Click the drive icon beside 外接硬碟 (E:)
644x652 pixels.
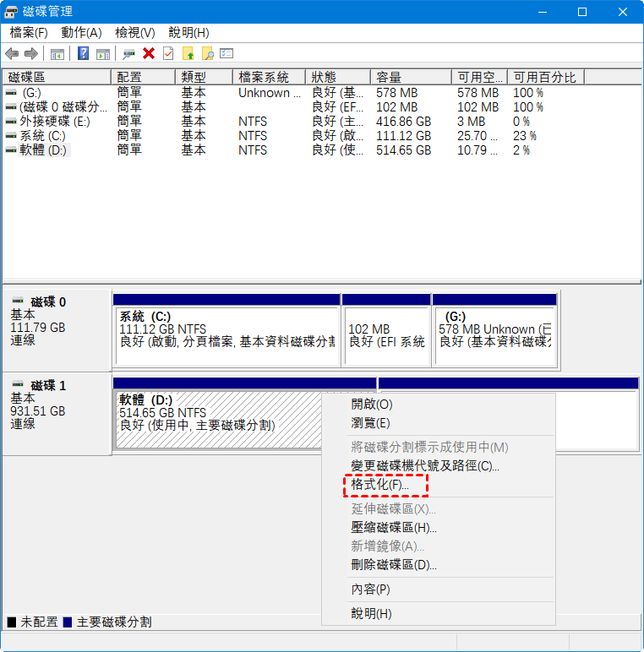(x=11, y=122)
